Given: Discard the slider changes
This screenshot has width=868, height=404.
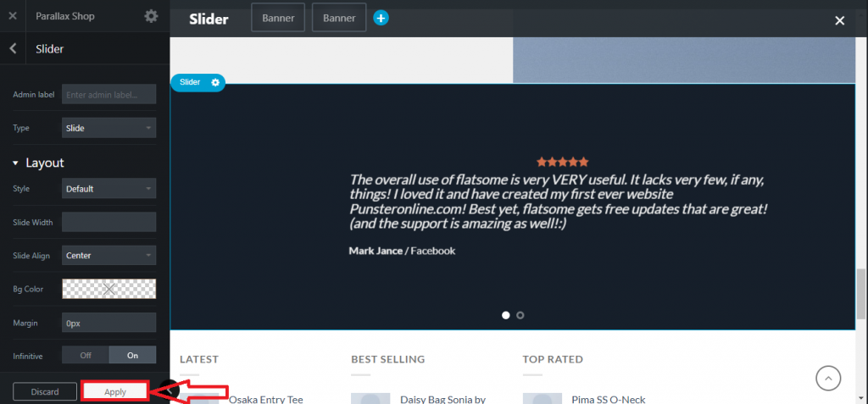Looking at the screenshot, I should 45,392.
